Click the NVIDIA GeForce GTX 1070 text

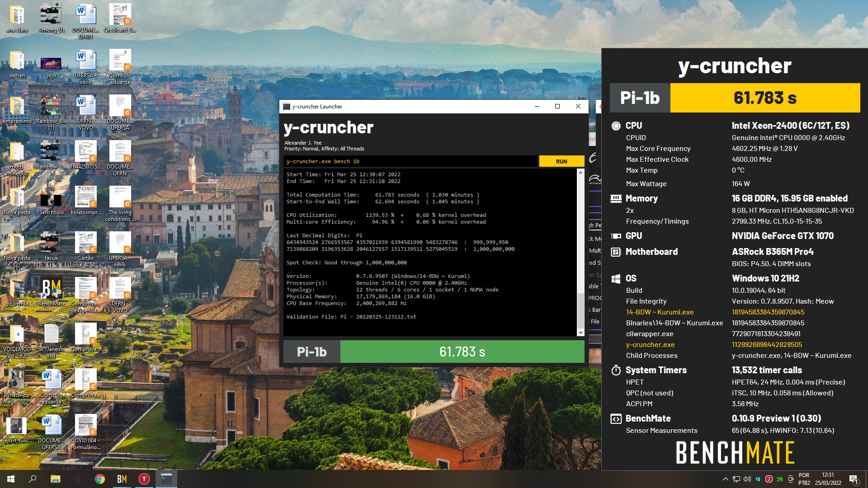pyautogui.click(x=783, y=236)
